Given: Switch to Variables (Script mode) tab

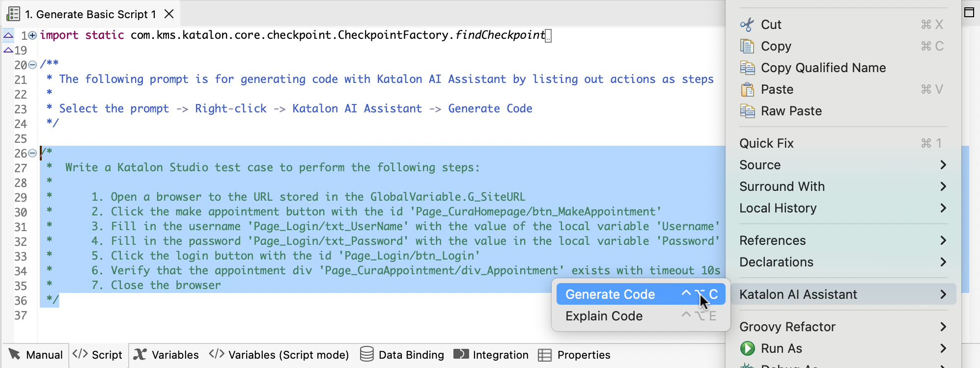Looking at the screenshot, I should coord(279,355).
